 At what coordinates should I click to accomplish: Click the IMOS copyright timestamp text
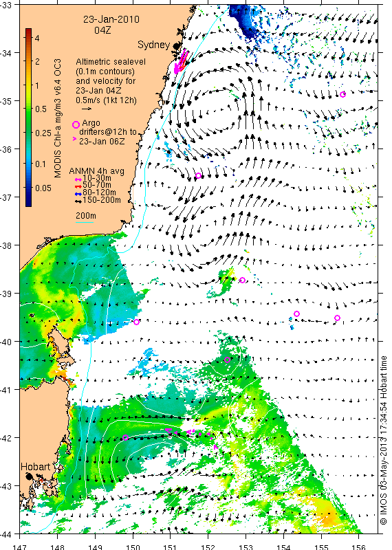click(383, 440)
